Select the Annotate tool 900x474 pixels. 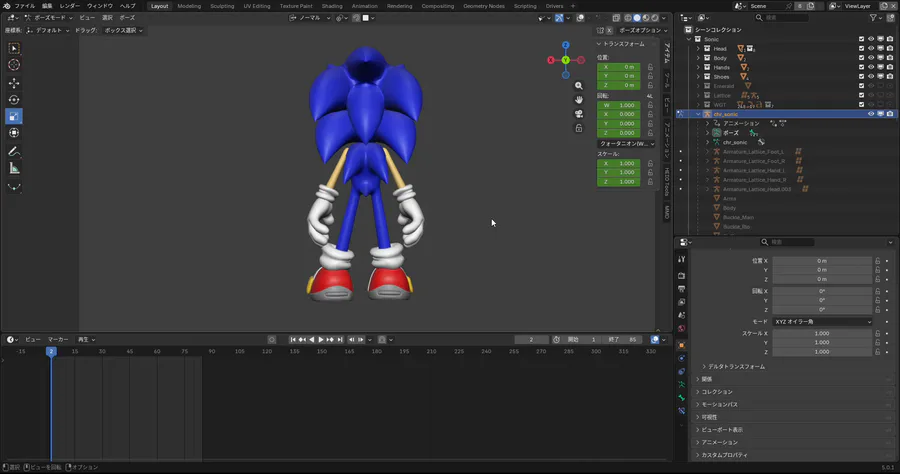click(14, 151)
